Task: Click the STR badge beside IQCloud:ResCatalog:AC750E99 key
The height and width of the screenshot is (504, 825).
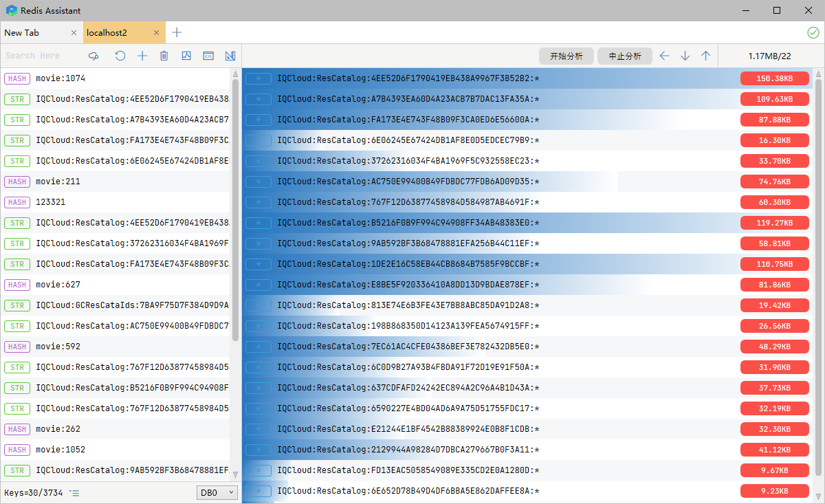Action: (17, 326)
